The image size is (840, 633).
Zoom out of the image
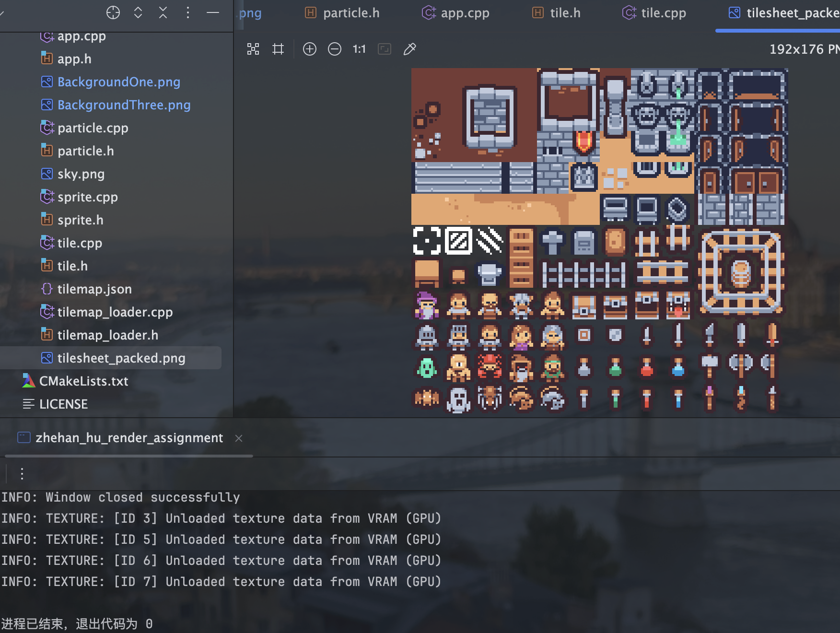click(335, 49)
